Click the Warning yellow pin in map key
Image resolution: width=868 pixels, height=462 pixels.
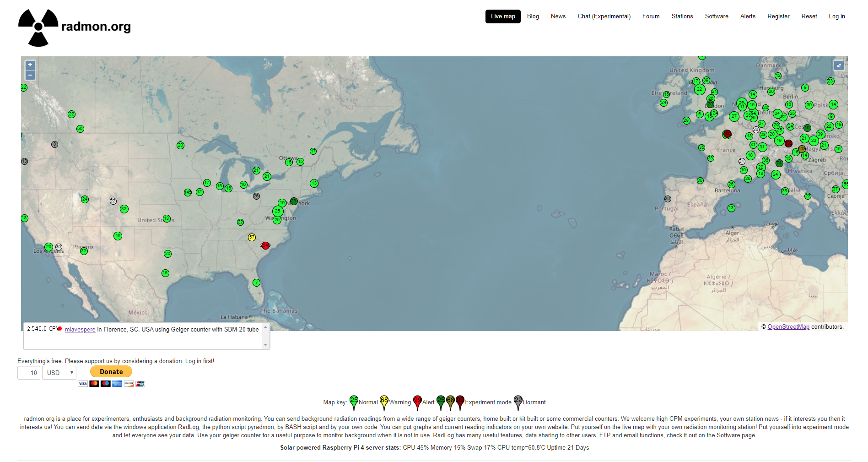tap(384, 402)
